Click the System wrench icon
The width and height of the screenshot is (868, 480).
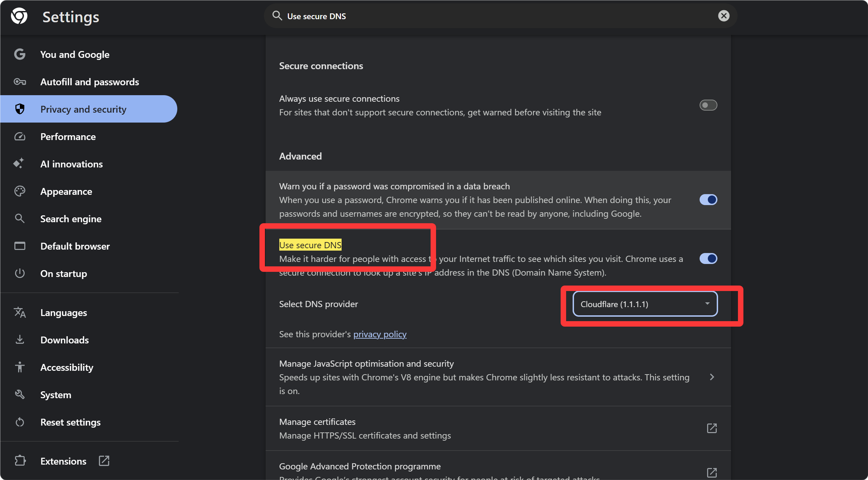tap(20, 394)
